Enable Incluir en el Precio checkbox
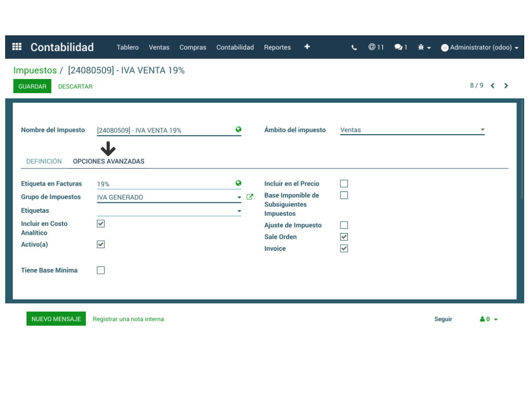Screen dimensions: 532x399 [344, 184]
